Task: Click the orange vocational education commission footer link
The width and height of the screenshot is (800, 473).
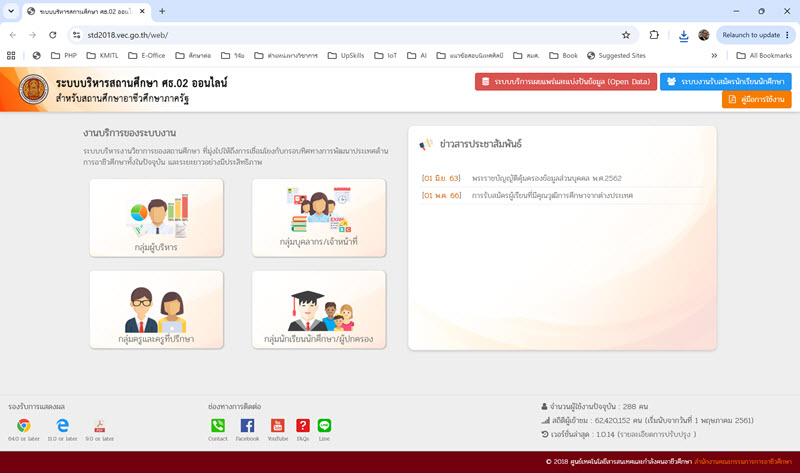Action: pos(743,462)
